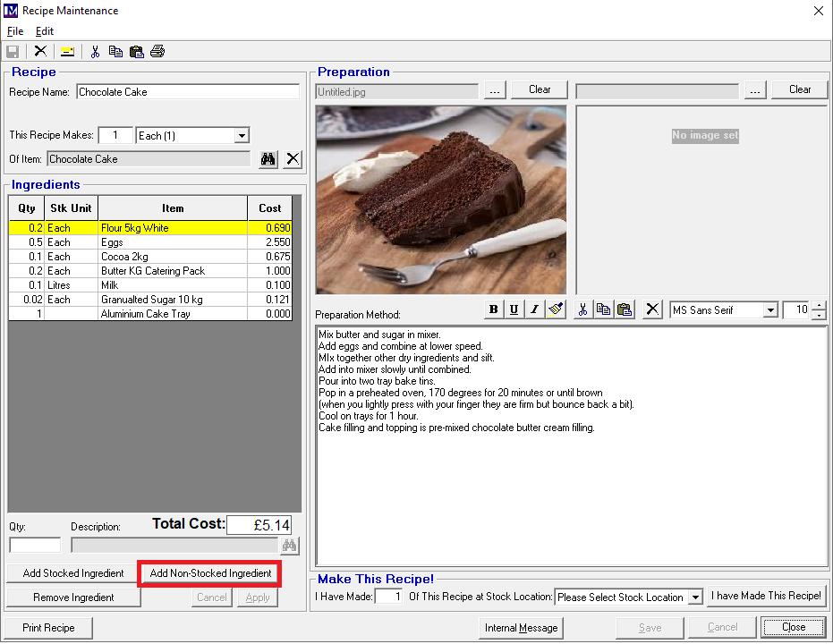Click the binoculars next to ingredient Description
833x644 pixels.
coord(289,546)
